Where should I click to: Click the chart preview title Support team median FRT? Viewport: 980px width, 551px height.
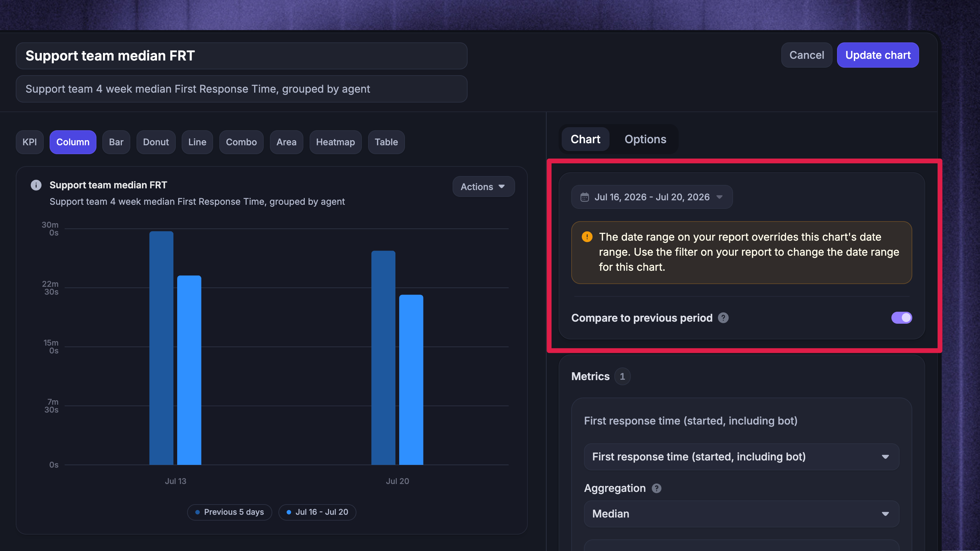point(108,185)
